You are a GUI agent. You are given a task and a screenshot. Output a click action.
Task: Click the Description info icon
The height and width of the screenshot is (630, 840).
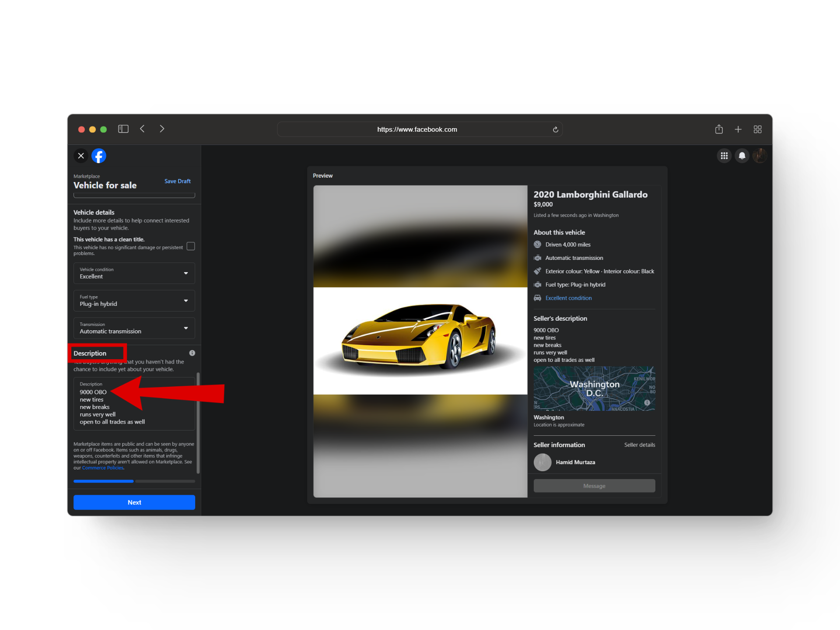coord(192,353)
